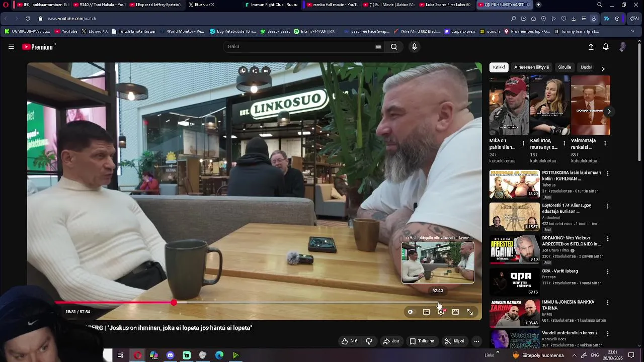Open Opera GX from the taskbar
The width and height of the screenshot is (644, 362).
click(x=137, y=355)
